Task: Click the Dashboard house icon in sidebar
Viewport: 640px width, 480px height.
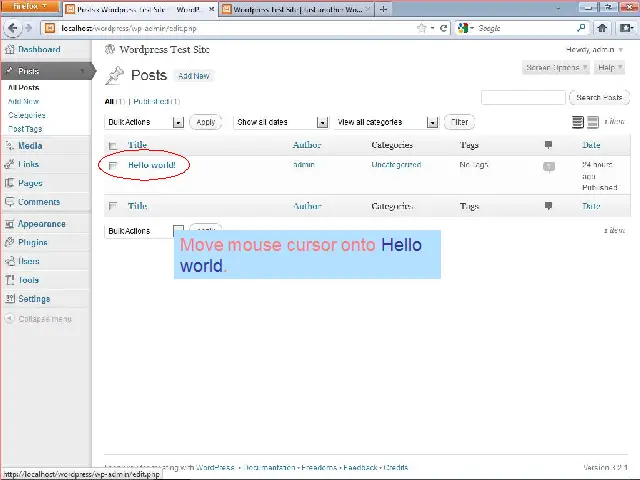Action: tap(9, 50)
